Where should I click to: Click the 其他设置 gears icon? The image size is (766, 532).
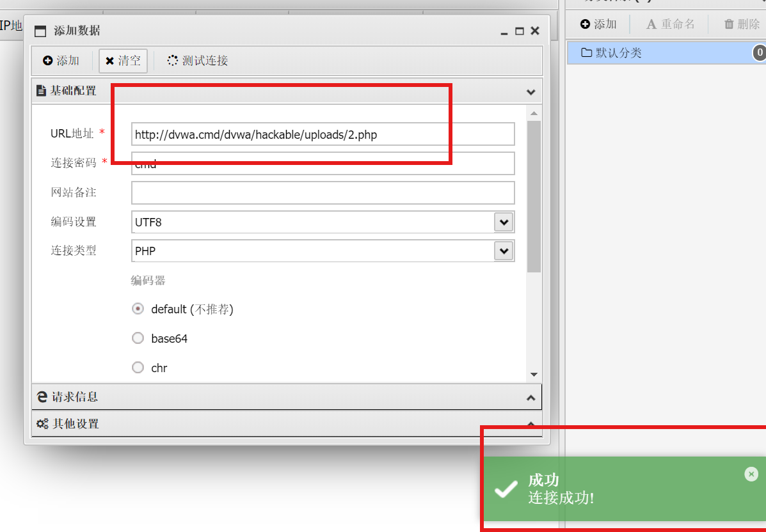[x=42, y=424]
